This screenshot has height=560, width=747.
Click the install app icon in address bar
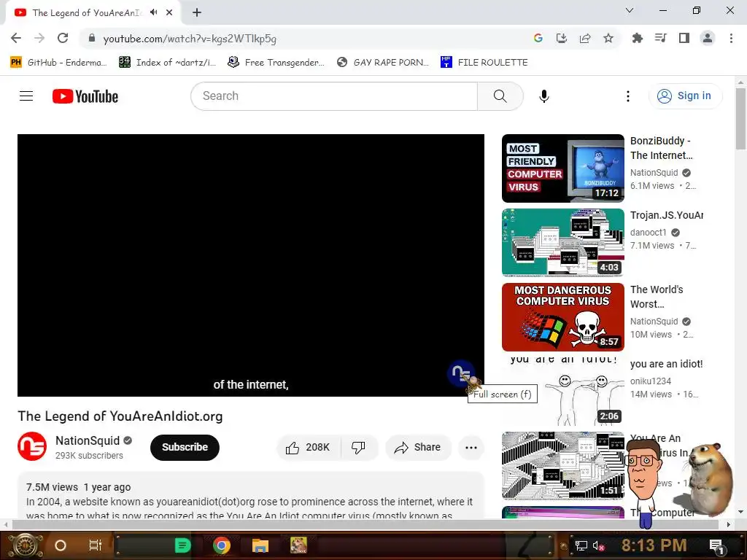562,38
